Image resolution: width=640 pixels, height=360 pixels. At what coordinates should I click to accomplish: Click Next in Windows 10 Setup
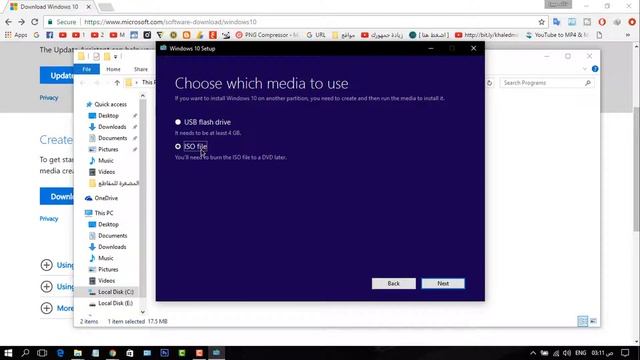[443, 283]
